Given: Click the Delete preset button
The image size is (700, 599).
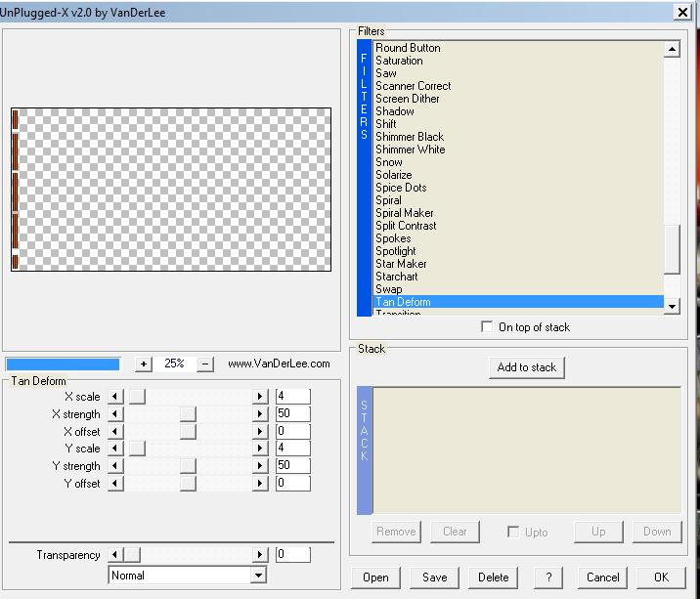Looking at the screenshot, I should click(x=494, y=578).
